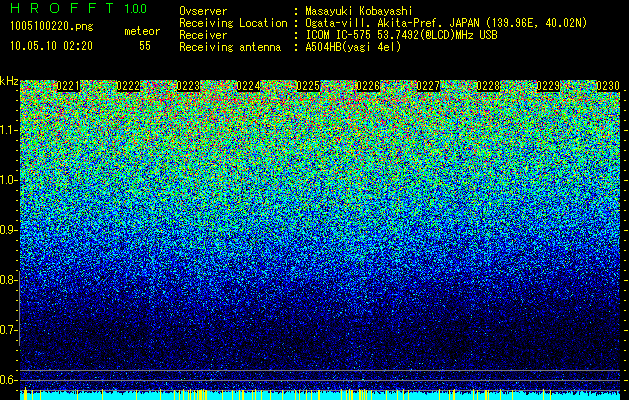This screenshot has height=400, width=629.
Task: Click the kHz axis unit label
Action: (x=9, y=81)
